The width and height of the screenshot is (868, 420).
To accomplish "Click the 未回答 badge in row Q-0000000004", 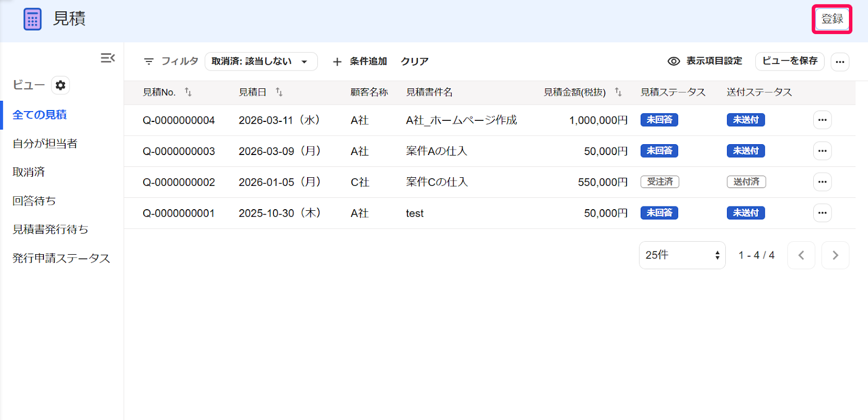I will (659, 120).
